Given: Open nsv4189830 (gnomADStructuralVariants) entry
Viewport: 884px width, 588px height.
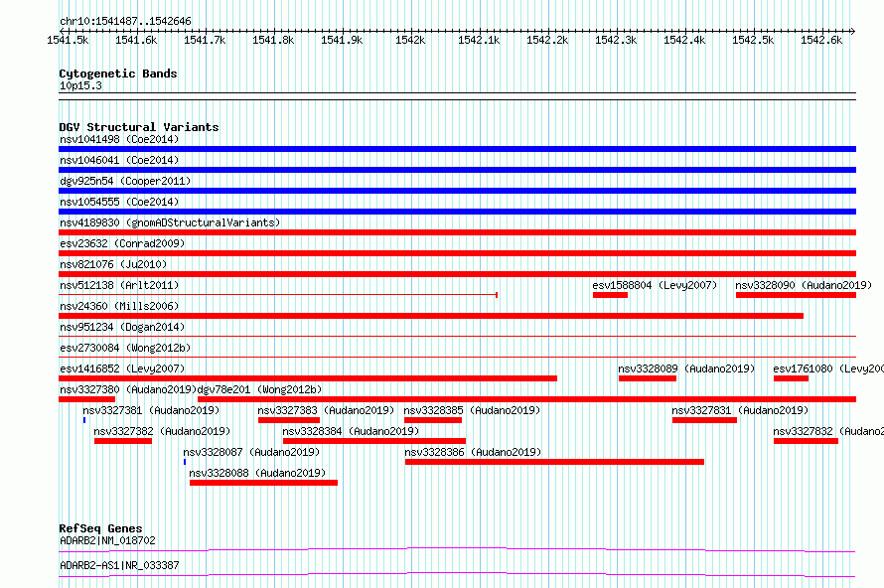Looking at the screenshot, I should coord(170,222).
